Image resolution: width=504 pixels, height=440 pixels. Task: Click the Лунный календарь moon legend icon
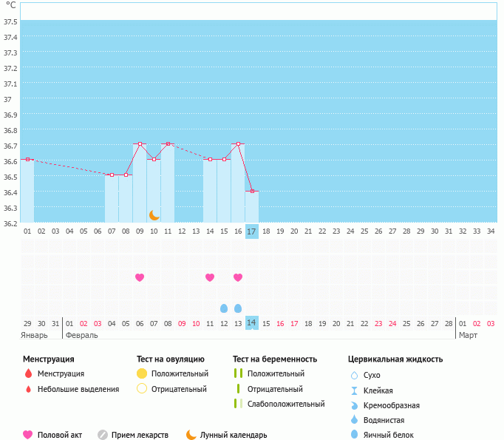tap(191, 435)
